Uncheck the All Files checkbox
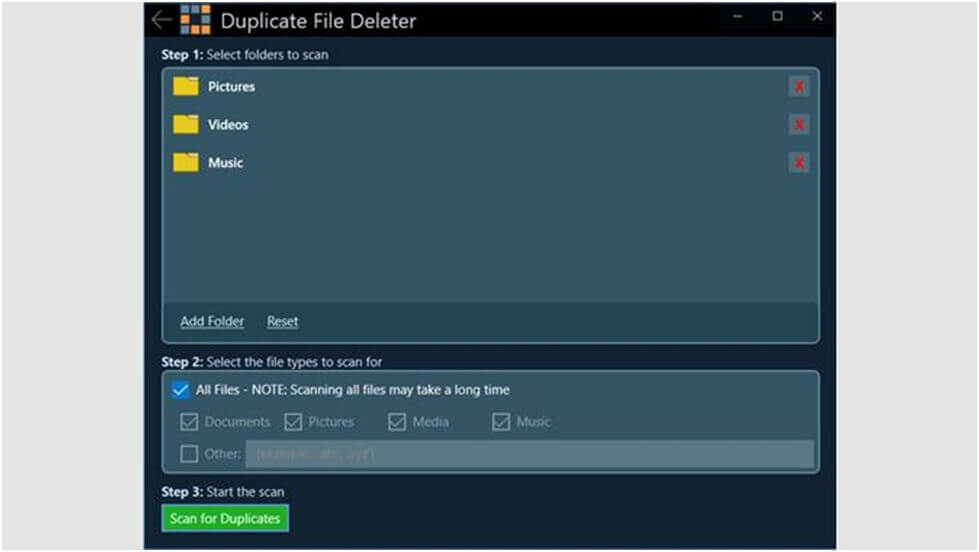The height and width of the screenshot is (552, 979). (x=181, y=390)
